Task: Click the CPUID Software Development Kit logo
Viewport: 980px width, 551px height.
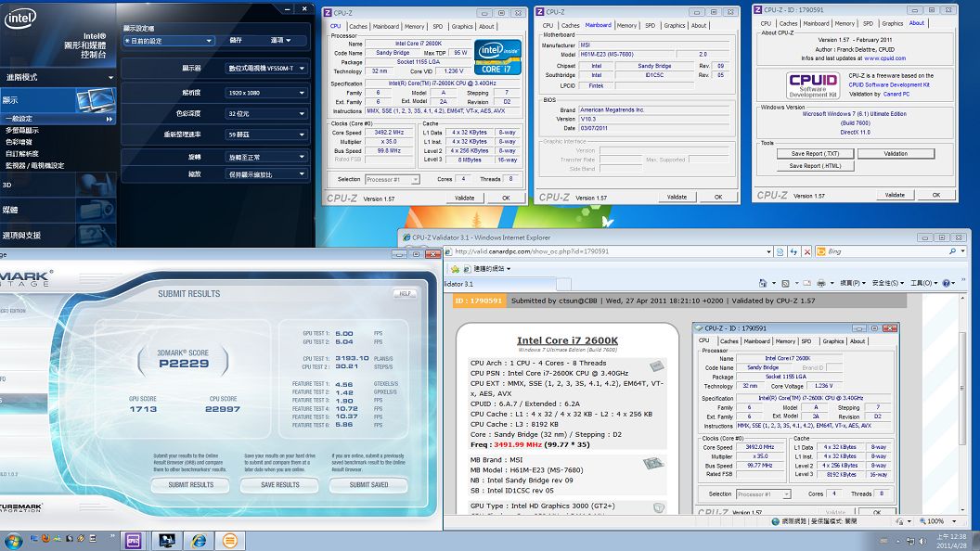Action: [813, 85]
